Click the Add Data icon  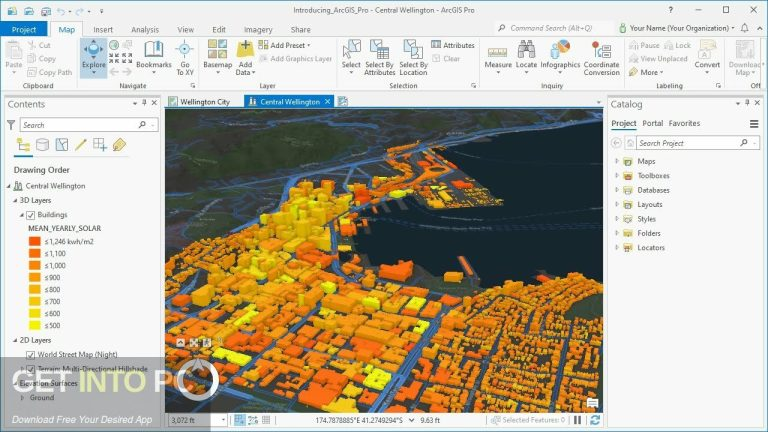click(x=245, y=50)
